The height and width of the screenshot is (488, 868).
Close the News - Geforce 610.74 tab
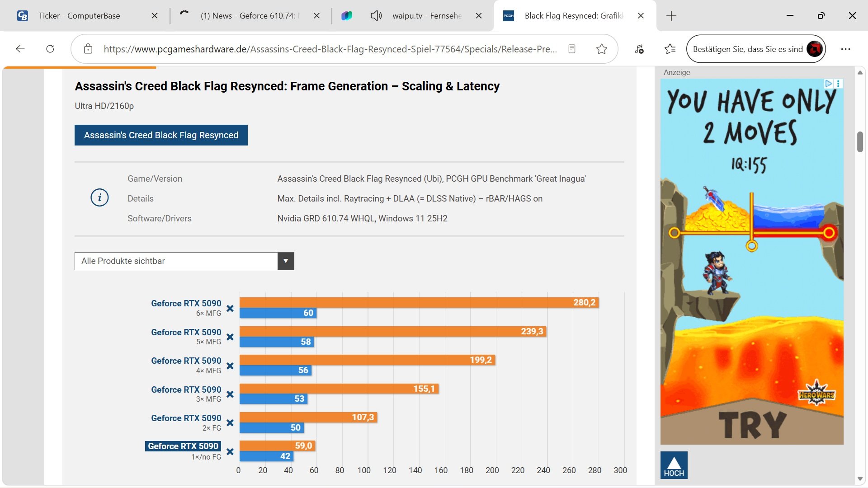point(317,16)
